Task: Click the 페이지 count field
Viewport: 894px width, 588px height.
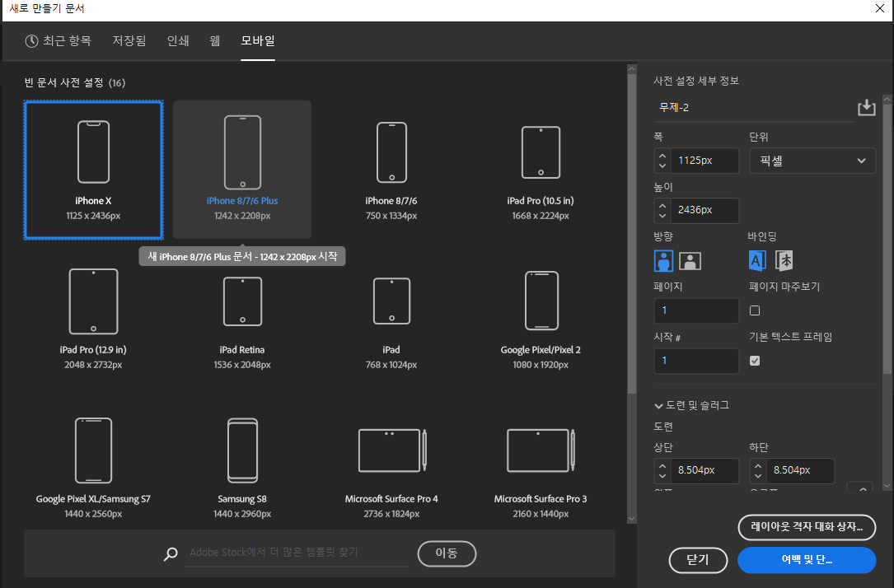Action: (x=697, y=310)
